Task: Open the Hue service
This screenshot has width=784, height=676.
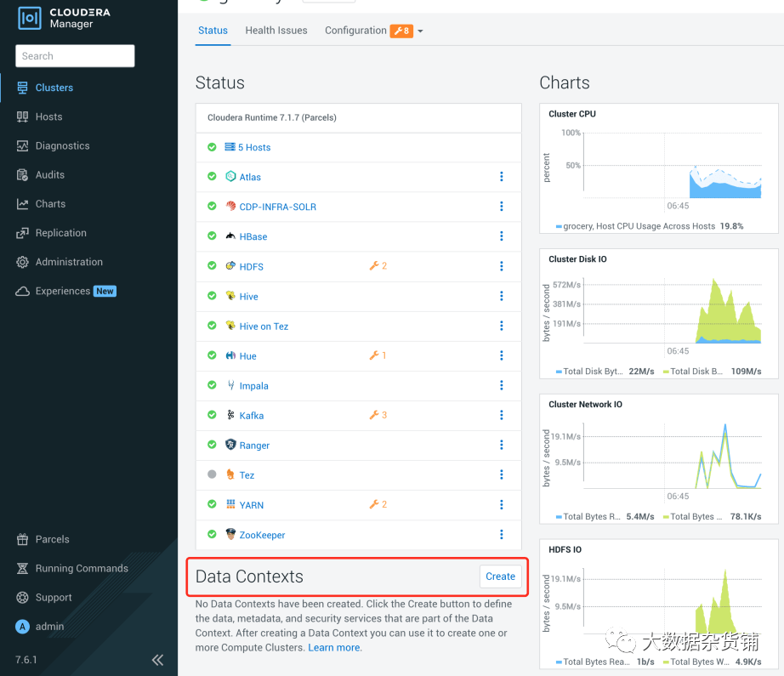Action: point(247,356)
